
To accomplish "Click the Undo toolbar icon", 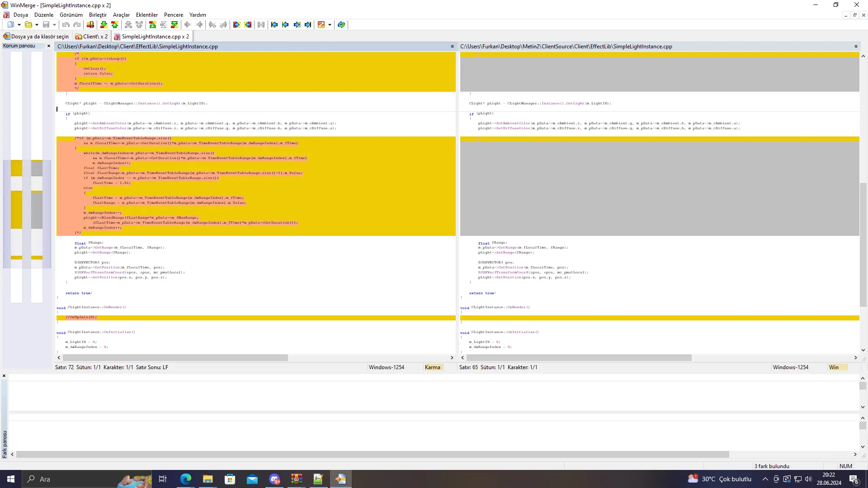I will [66, 25].
